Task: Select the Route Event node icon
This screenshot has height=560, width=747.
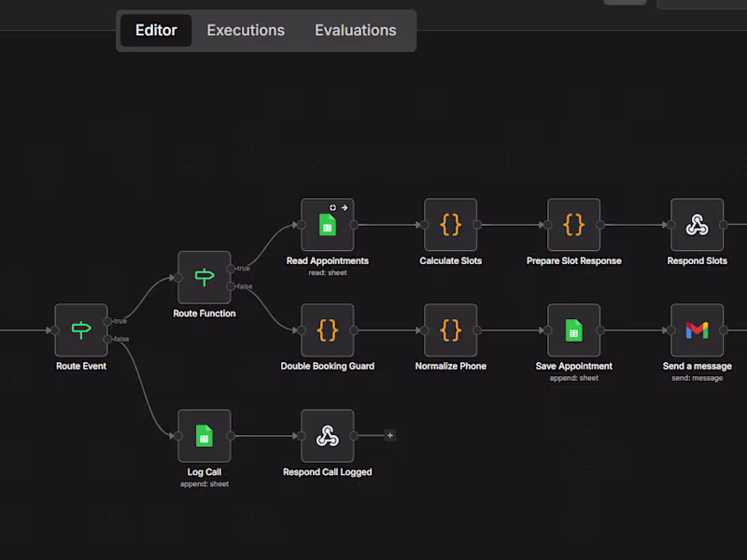Action: pos(81,330)
